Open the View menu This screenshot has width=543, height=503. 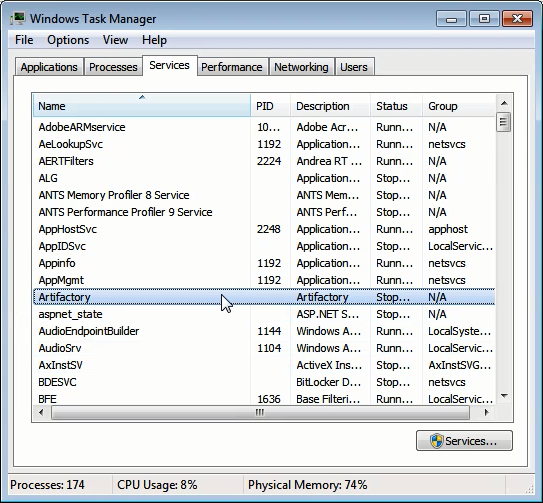[115, 40]
